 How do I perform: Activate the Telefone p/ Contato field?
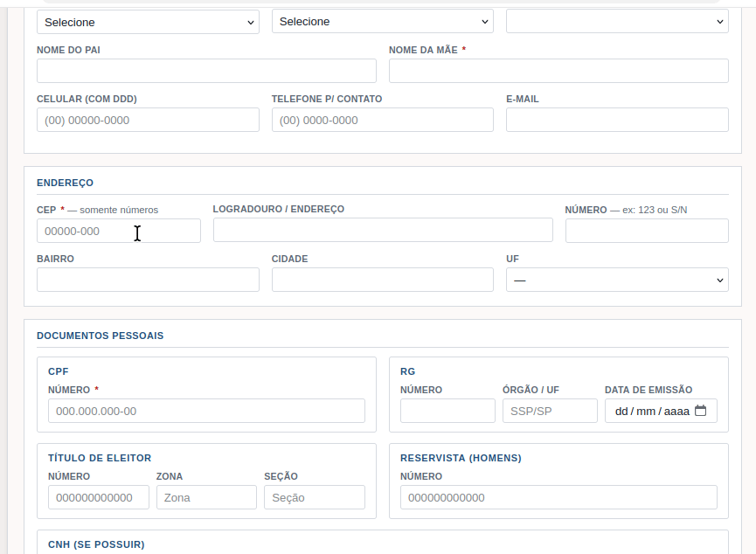coord(382,120)
